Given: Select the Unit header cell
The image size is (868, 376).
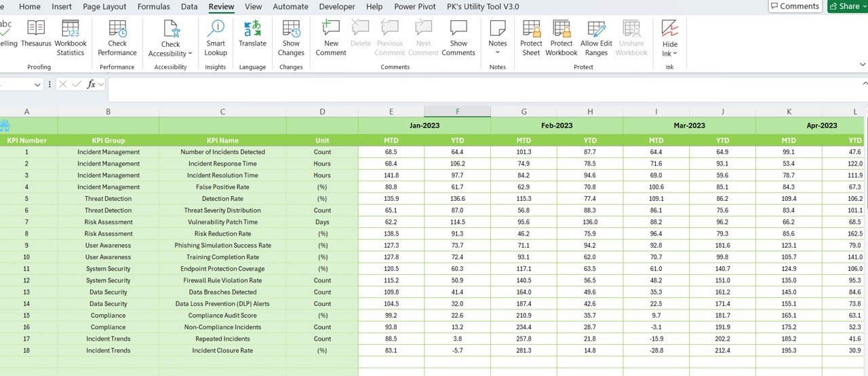Looking at the screenshot, I should pyautogui.click(x=322, y=140).
